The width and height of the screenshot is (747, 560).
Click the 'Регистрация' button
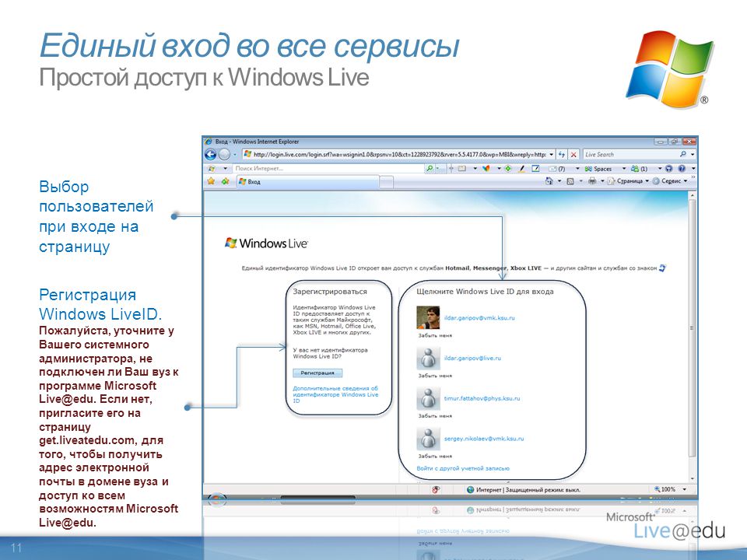[x=317, y=373]
